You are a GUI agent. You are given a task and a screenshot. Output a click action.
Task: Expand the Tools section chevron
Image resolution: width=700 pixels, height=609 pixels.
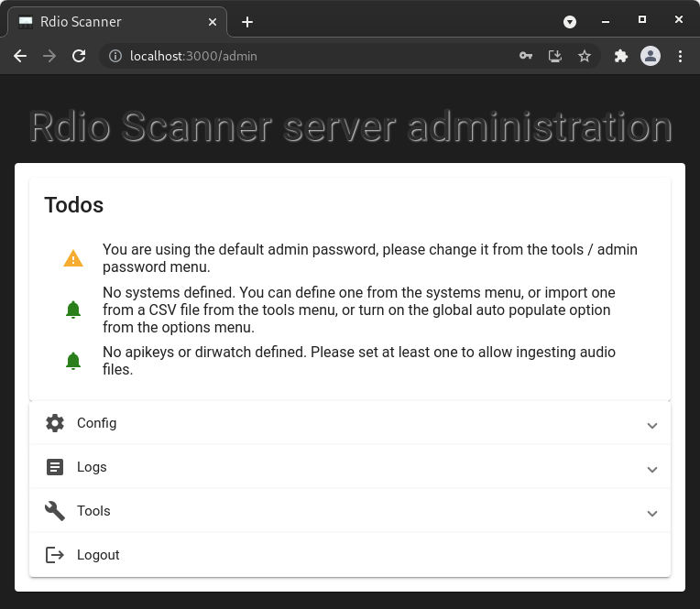(x=652, y=513)
